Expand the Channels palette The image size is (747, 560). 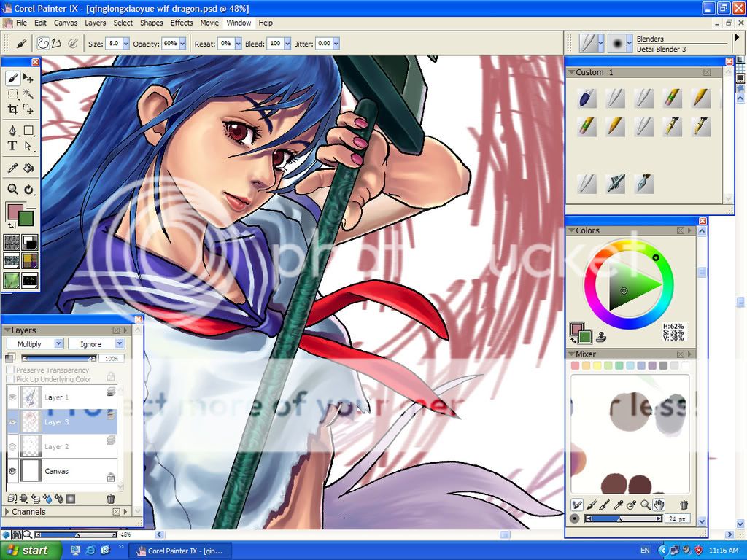7,512
